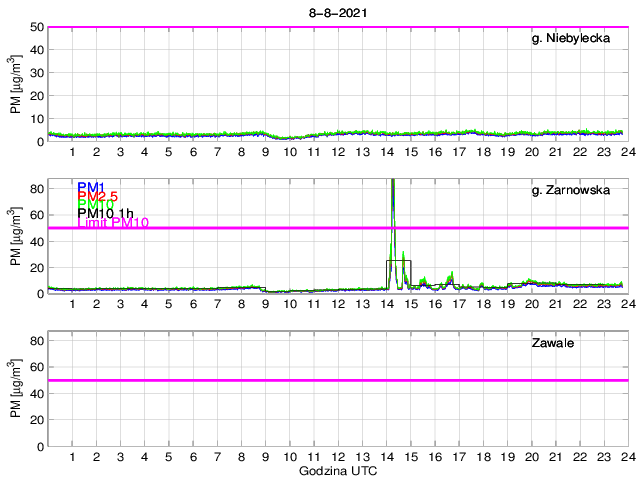Click the magenta limit line in Zawale plot

coord(337,380)
